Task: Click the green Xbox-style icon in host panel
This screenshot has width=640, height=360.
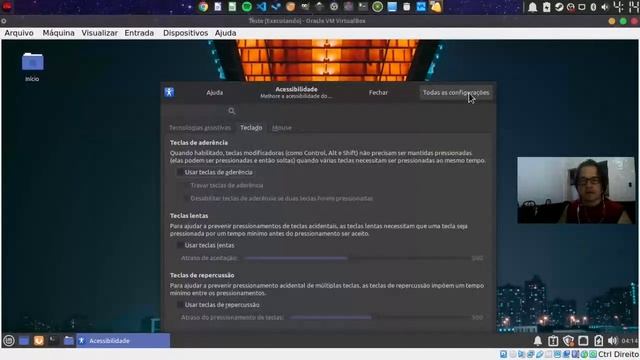Action: [x=378, y=7]
